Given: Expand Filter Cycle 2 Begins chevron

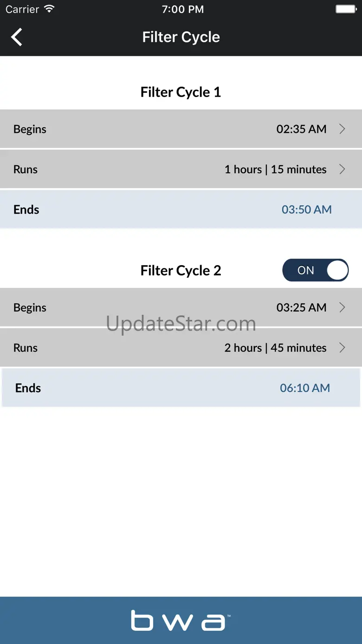Looking at the screenshot, I should click(x=342, y=307).
